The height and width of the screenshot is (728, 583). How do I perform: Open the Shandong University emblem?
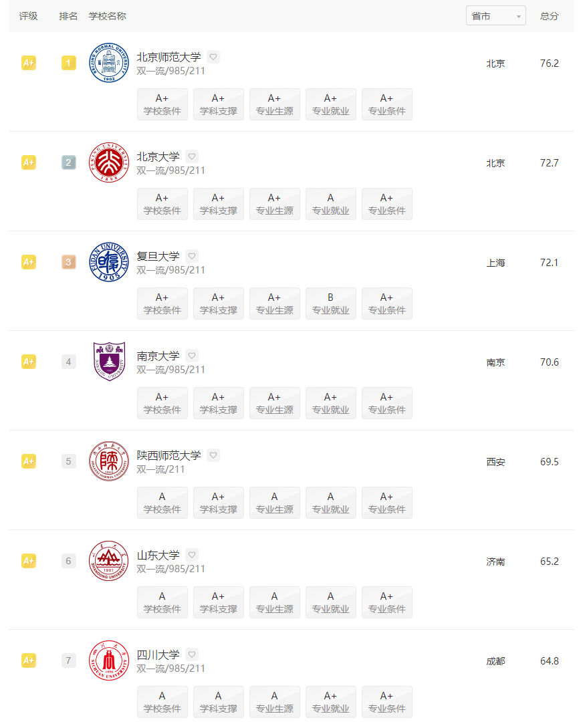(x=109, y=561)
